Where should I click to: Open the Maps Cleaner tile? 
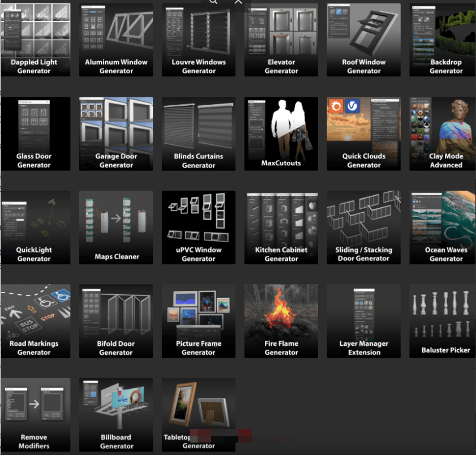116,227
